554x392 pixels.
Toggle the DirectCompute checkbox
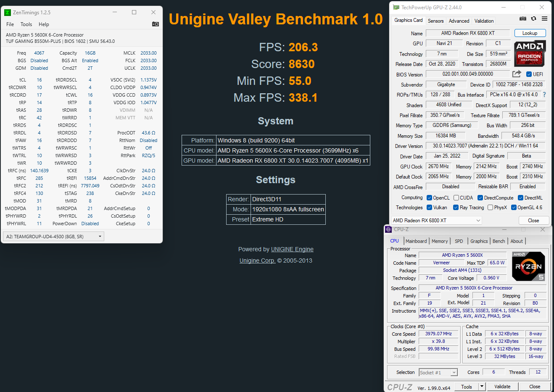pyautogui.click(x=480, y=198)
